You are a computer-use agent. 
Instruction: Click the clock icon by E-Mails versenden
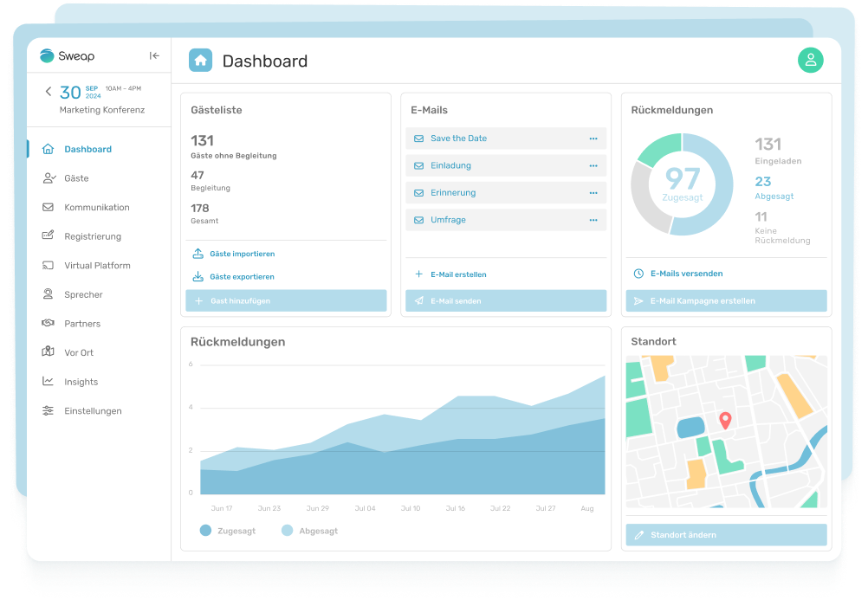coord(638,274)
